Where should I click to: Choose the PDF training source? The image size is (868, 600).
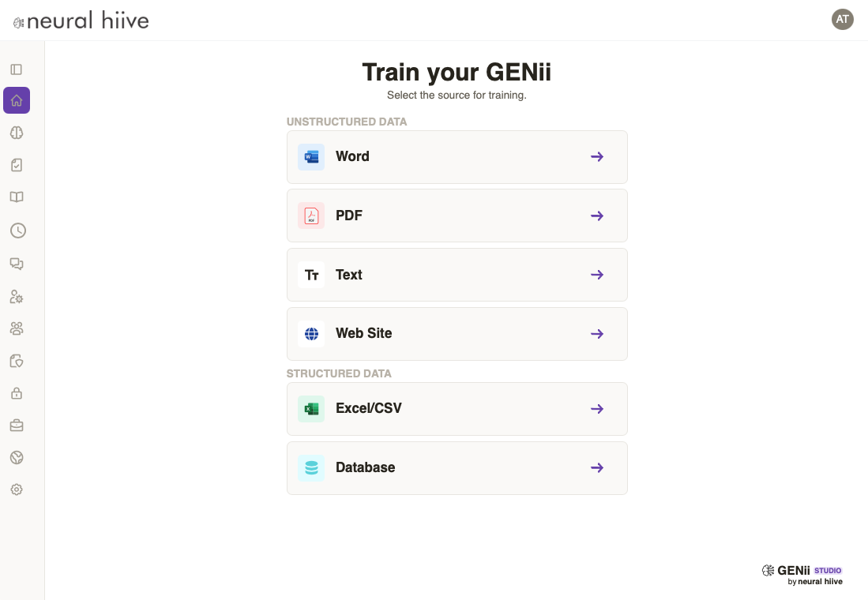[457, 216]
